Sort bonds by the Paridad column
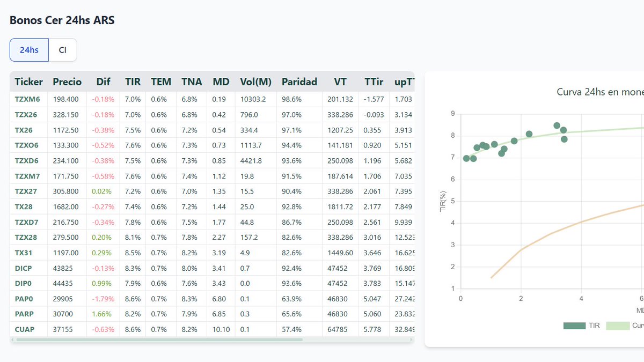Screen dimensions: 644x362 pos(299,82)
